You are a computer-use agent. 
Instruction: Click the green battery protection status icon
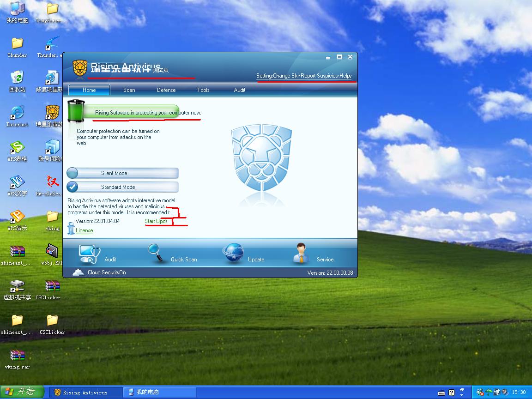click(76, 111)
